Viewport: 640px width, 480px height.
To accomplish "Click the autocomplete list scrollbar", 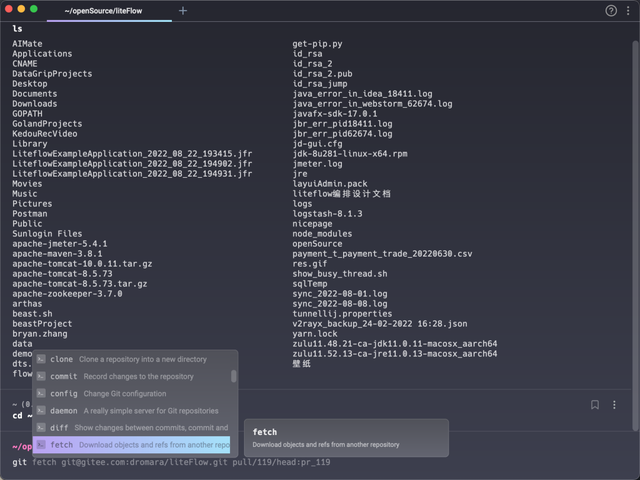I will [x=234, y=377].
